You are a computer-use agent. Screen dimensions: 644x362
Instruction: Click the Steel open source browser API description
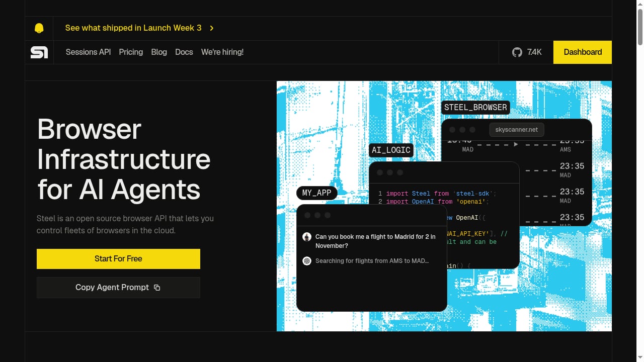tap(125, 225)
